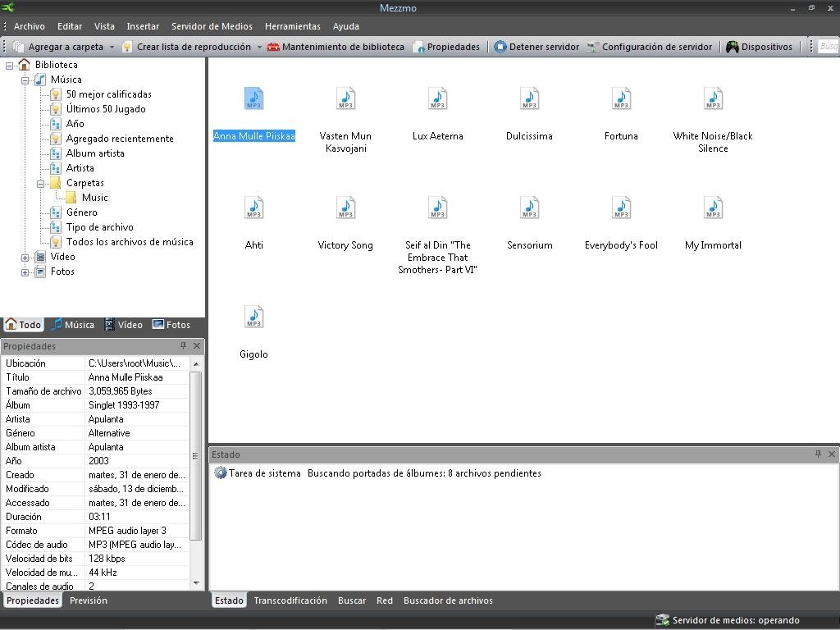Select the Lux Aeterna MP3 icon

click(x=438, y=98)
